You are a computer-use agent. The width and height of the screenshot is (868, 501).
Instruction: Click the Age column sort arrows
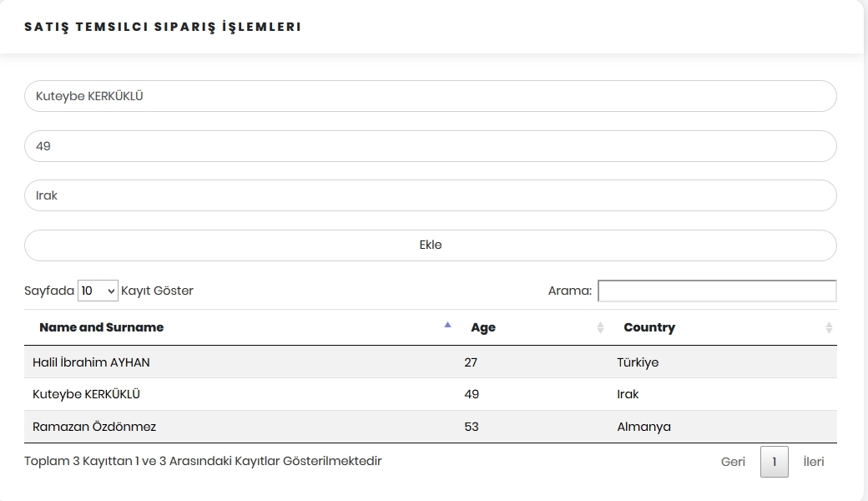(x=599, y=327)
